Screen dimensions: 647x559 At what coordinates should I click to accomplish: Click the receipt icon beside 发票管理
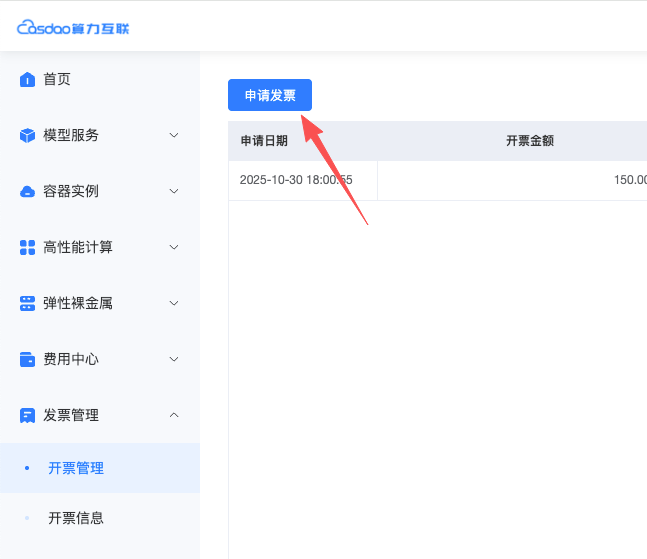point(27,415)
